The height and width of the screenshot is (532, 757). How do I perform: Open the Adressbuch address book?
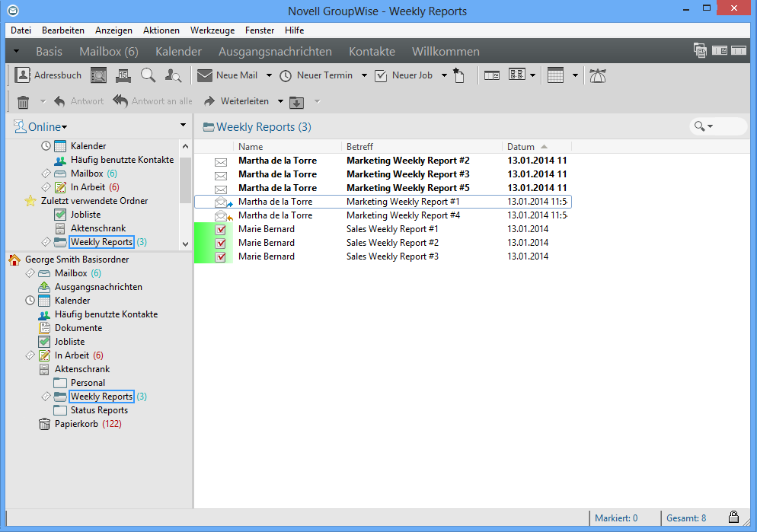[x=48, y=75]
